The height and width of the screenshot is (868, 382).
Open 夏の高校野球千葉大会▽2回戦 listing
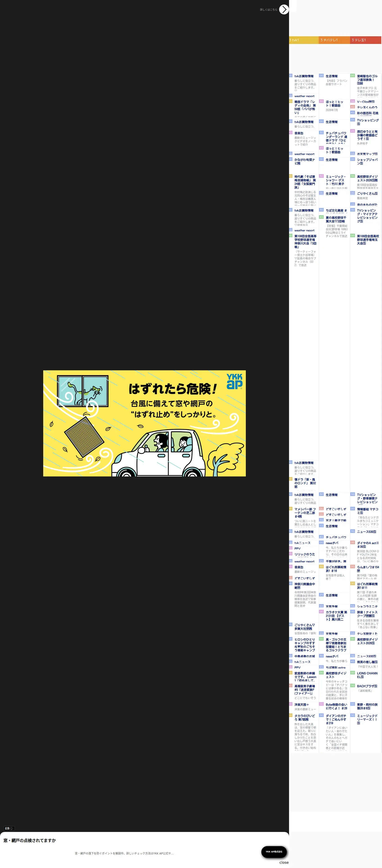(x=336, y=219)
